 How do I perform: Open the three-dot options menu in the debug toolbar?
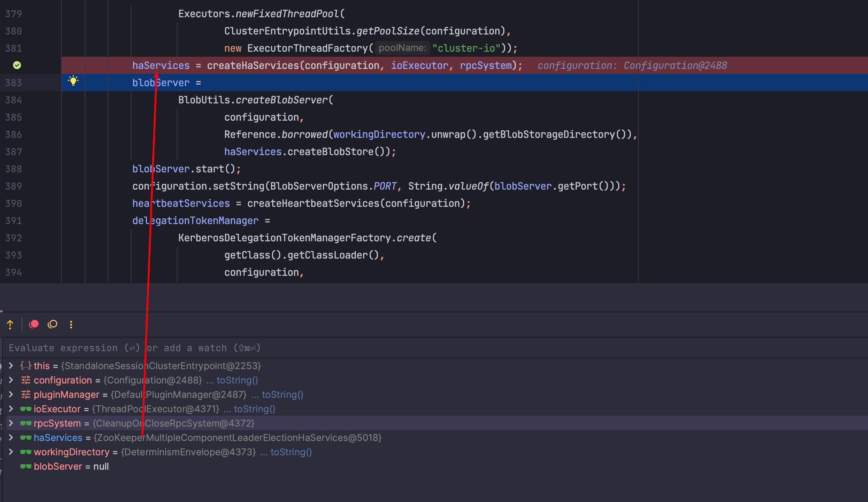coord(71,324)
